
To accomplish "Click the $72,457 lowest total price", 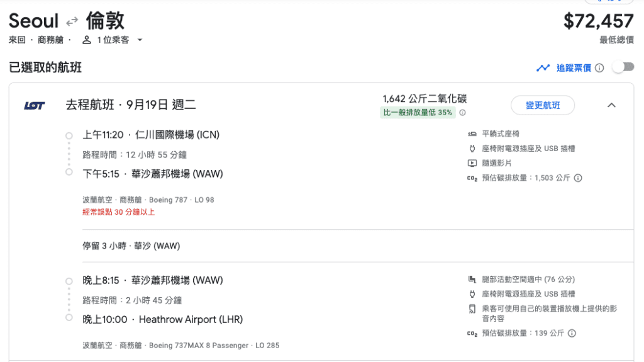I will pyautogui.click(x=599, y=21).
